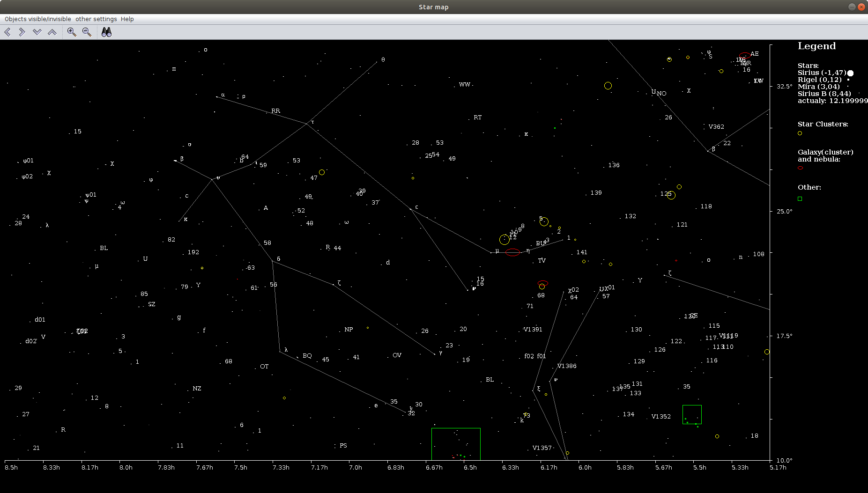Click the star label OT
868x493 pixels.
click(x=264, y=367)
